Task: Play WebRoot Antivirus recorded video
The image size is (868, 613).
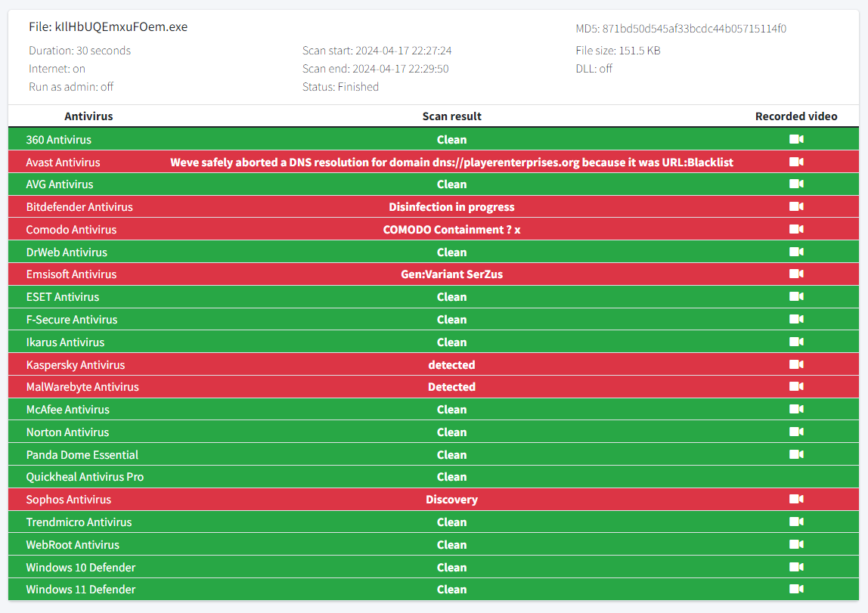Action: (x=796, y=545)
